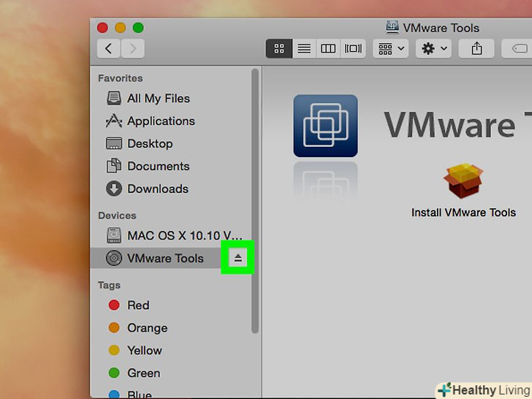This screenshot has width=532, height=399.
Task: Open the item arrangement dropdown
Action: point(391,48)
